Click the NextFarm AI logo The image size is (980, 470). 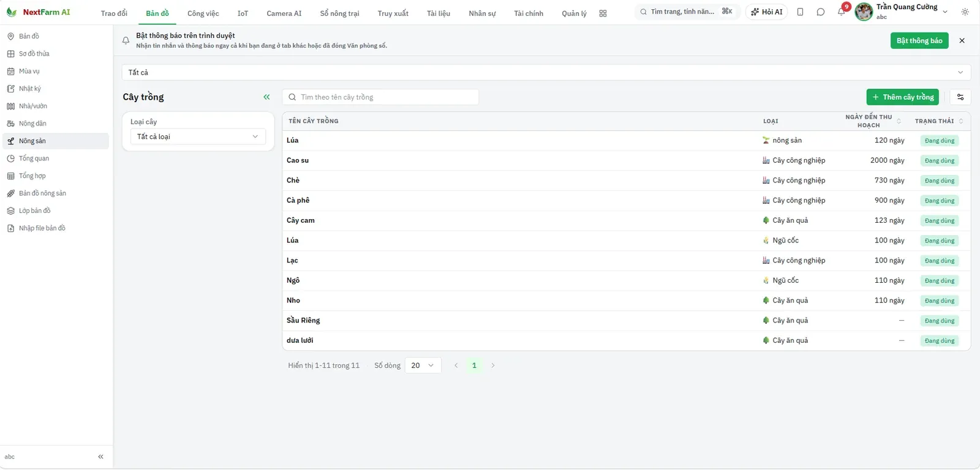point(38,12)
